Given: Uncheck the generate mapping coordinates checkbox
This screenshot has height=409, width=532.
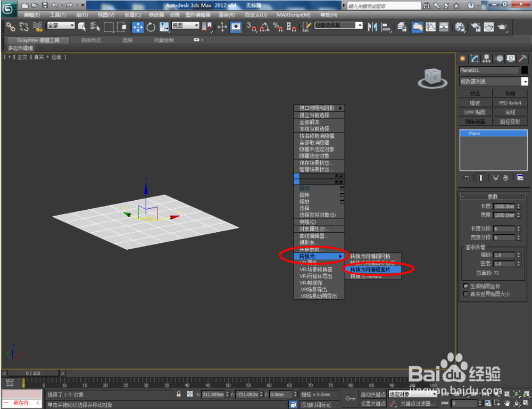Looking at the screenshot, I should coord(466,286).
